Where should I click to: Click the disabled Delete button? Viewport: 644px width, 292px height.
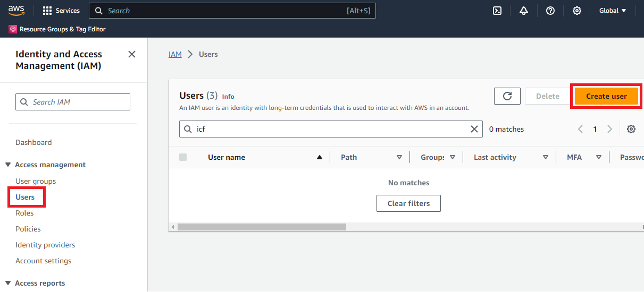547,96
